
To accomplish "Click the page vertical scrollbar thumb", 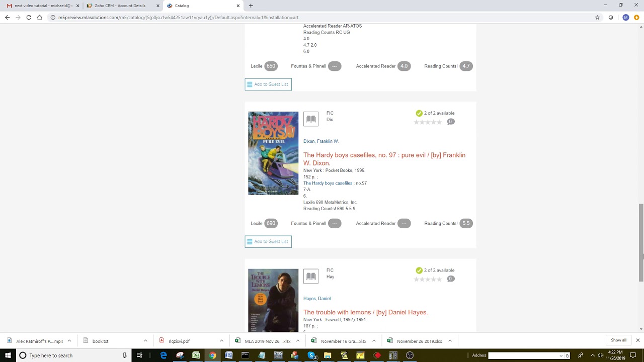I will [641, 242].
